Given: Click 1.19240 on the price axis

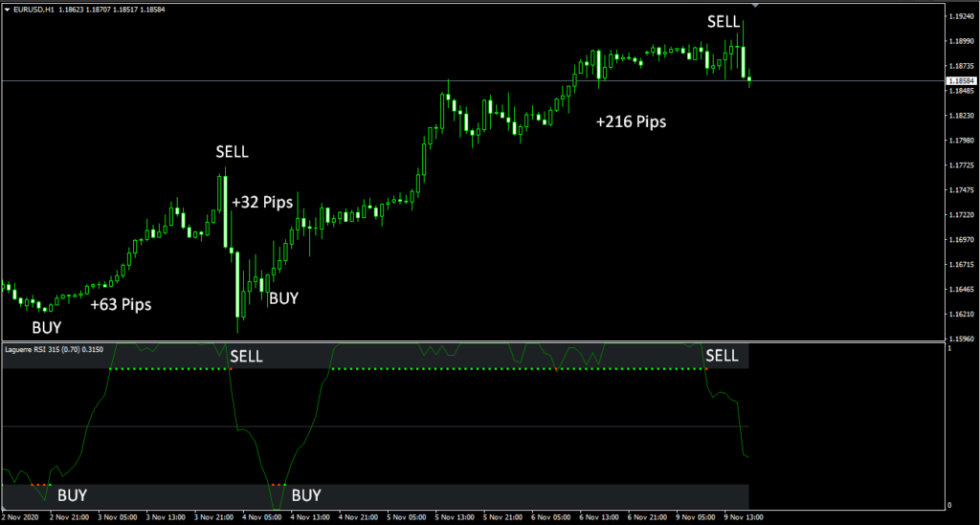Looking at the screenshot, I should click(x=961, y=17).
